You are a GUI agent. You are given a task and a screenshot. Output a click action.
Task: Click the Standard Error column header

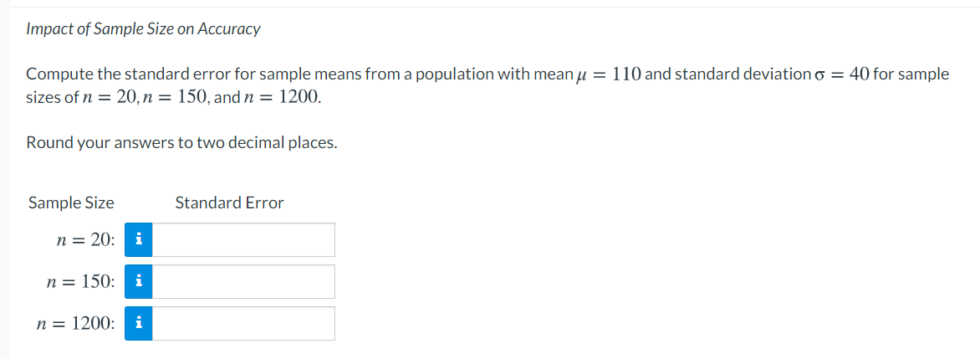[x=229, y=203]
